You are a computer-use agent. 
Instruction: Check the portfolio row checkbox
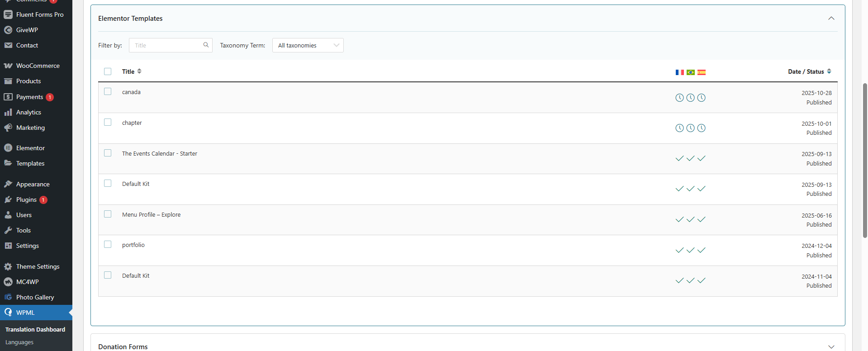[x=108, y=244]
